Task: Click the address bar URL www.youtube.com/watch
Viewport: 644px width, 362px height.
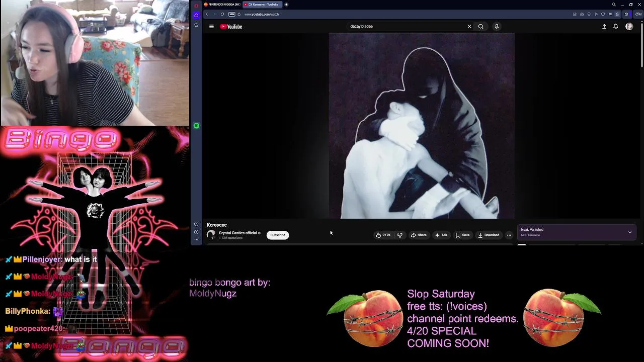Action: 262,14
